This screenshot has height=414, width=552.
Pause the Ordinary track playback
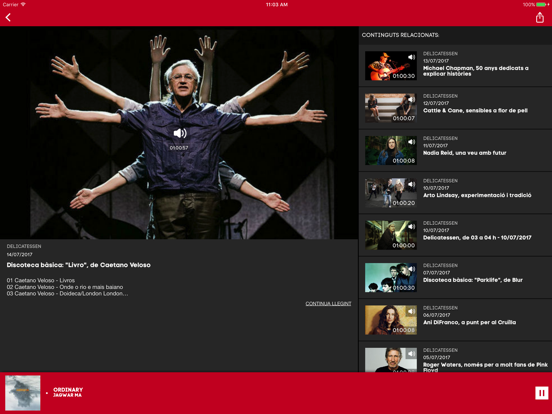(x=541, y=393)
